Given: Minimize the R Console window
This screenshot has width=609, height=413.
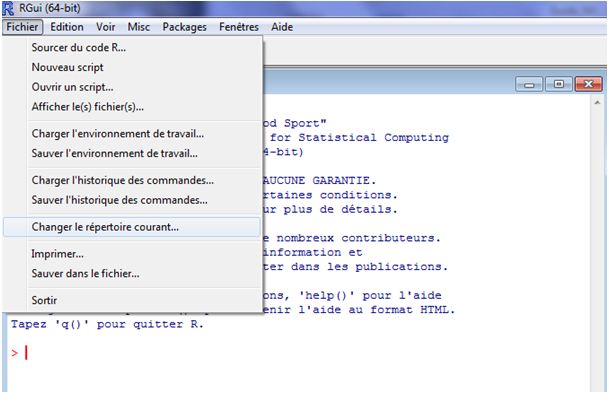Looking at the screenshot, I should pyautogui.click(x=529, y=84).
